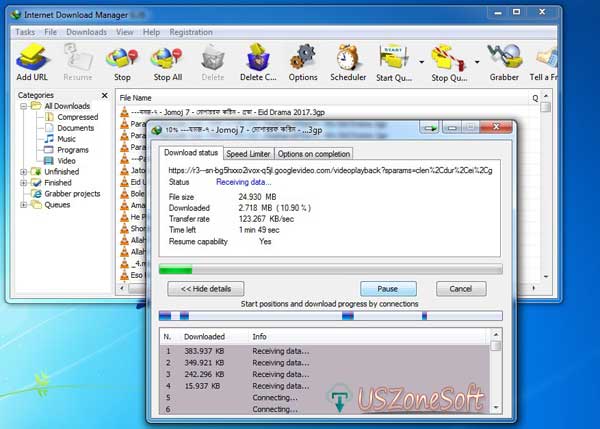Screen dimensions: 600x429
Task: Click the Hide details button
Action: (x=205, y=289)
